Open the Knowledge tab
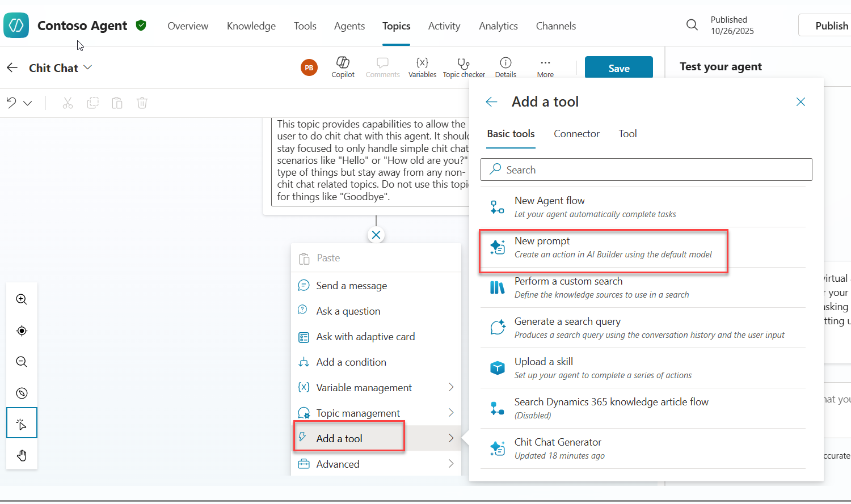This screenshot has width=851, height=504. point(251,26)
